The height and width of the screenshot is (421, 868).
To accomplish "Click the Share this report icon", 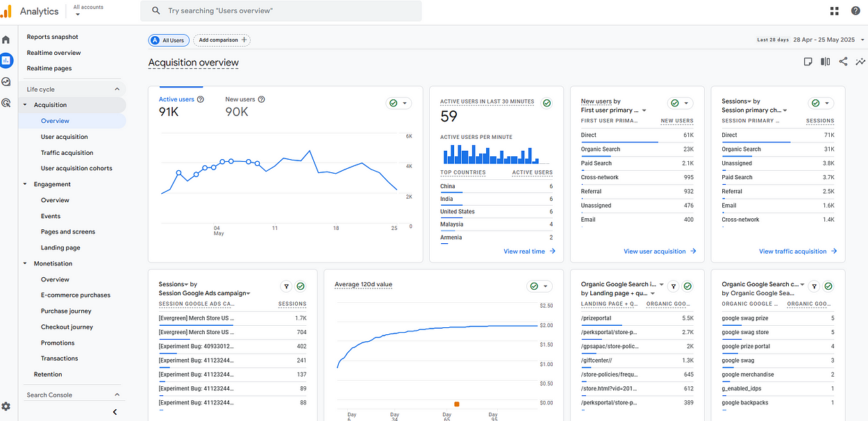I will pos(843,62).
